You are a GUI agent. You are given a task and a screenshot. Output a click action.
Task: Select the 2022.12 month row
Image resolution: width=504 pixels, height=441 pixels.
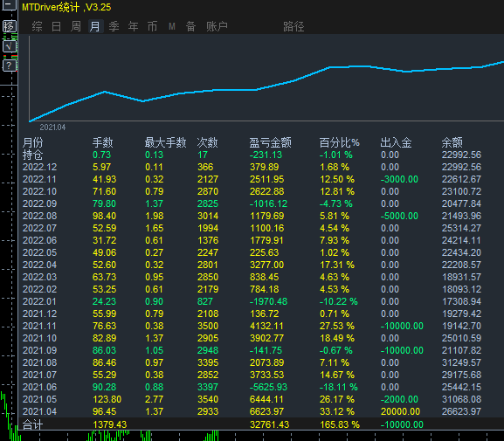[x=252, y=167]
